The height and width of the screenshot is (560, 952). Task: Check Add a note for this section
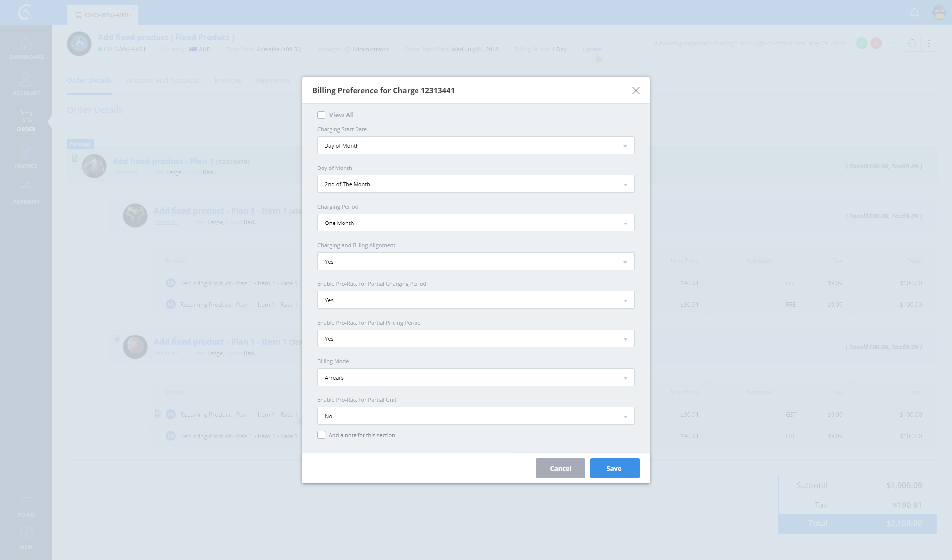point(321,435)
